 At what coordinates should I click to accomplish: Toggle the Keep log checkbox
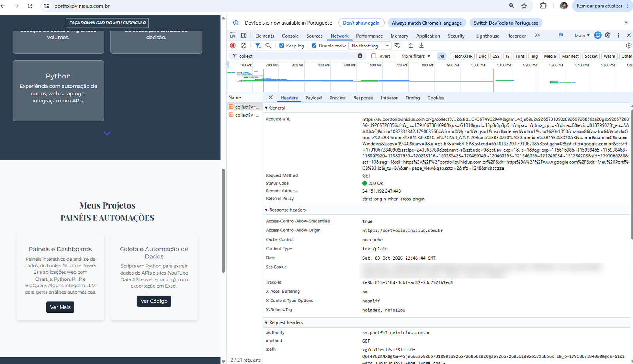282,45
